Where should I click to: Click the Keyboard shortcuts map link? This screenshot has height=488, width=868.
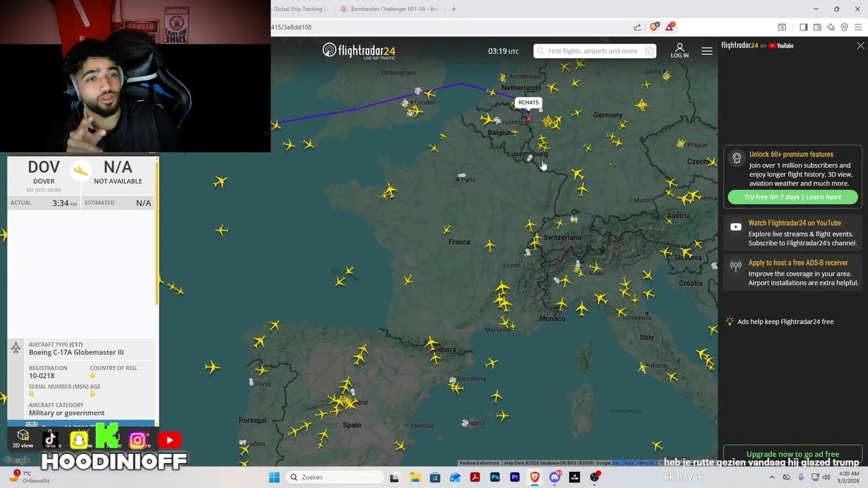tap(479, 463)
